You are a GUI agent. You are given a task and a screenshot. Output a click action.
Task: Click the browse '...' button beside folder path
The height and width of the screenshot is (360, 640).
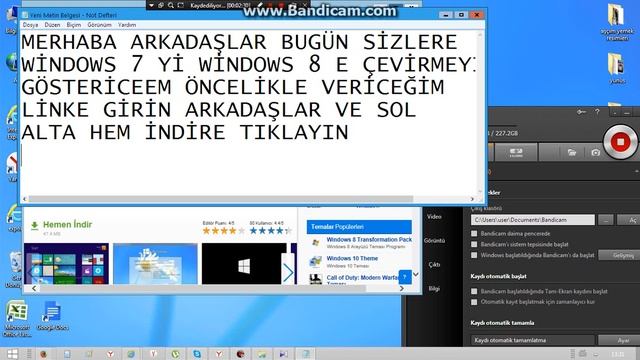coord(606,220)
